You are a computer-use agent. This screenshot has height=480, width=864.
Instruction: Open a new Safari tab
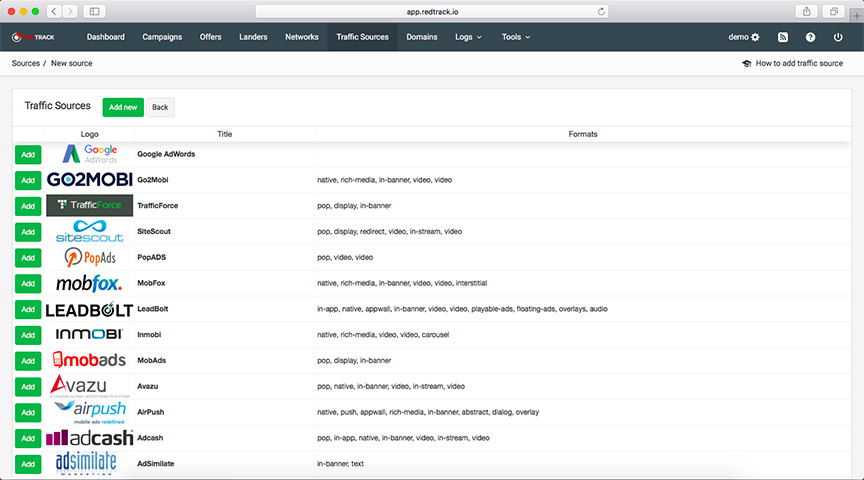pos(856,15)
